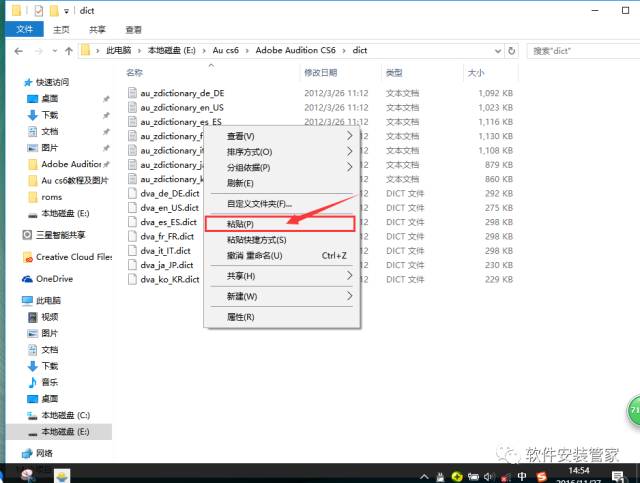Switch to the 查看 ribbon tab
The image size is (640, 483).
[x=133, y=30]
